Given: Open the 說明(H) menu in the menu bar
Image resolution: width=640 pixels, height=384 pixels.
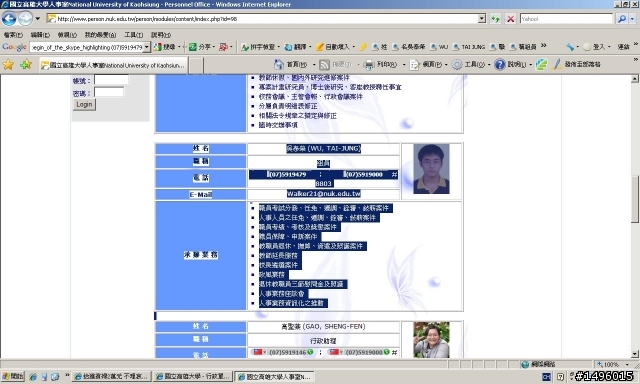Looking at the screenshot, I should (161, 35).
